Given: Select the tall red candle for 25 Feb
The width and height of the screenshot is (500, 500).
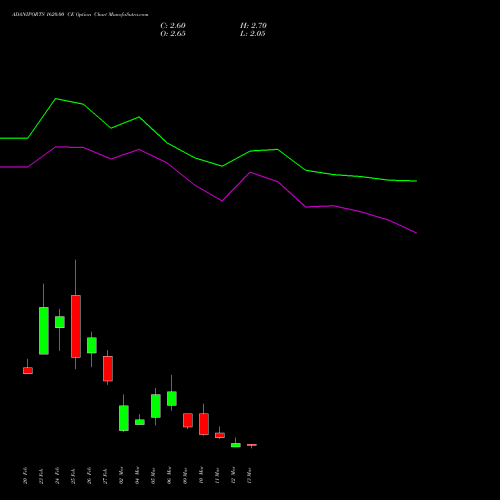Looking at the screenshot, I should [76, 326].
